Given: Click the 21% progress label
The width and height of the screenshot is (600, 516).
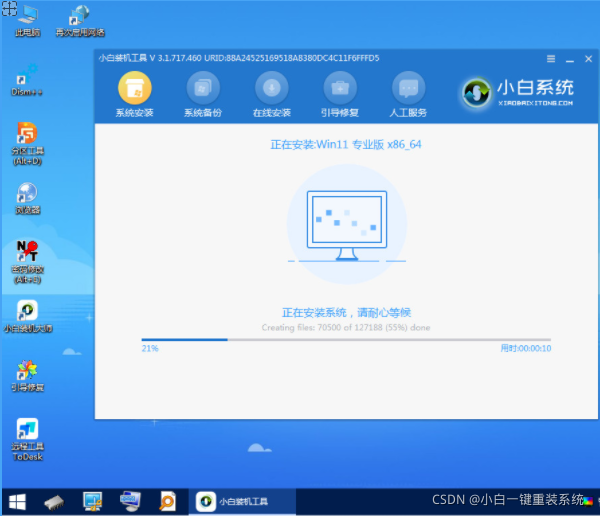Looking at the screenshot, I should click(x=150, y=348).
